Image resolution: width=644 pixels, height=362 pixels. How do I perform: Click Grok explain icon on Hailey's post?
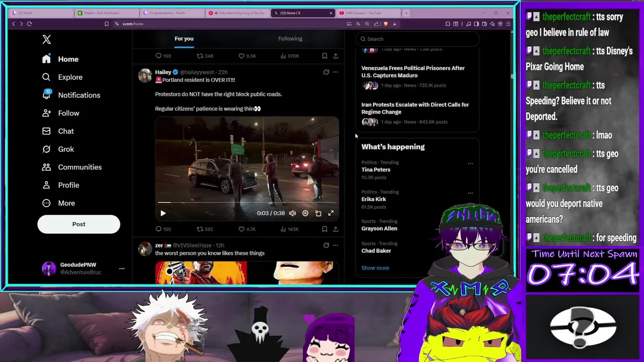(326, 72)
